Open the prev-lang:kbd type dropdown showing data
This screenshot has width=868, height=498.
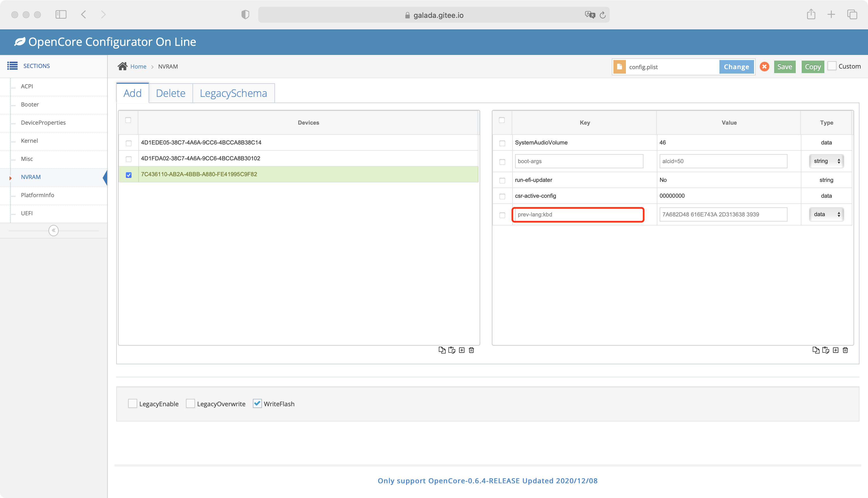point(827,214)
